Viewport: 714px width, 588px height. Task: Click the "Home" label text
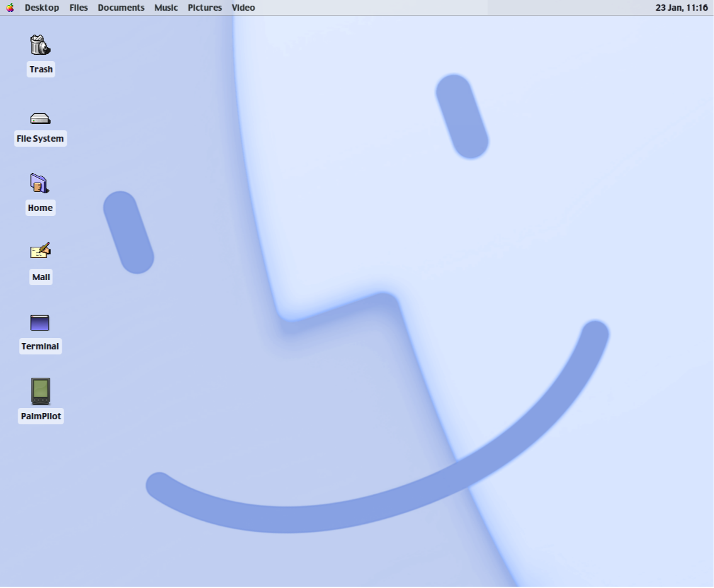pos(40,208)
